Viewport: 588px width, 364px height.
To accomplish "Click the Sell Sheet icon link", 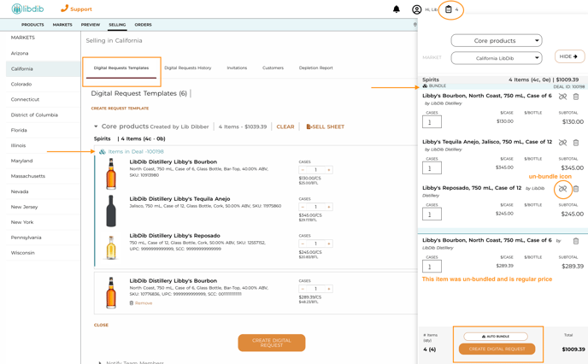I will click(325, 126).
